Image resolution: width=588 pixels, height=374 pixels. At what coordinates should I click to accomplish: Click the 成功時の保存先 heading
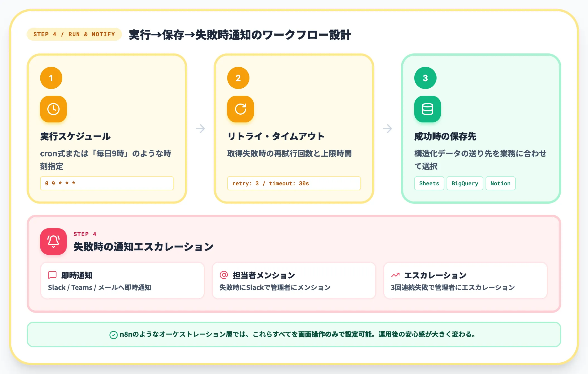tap(445, 136)
